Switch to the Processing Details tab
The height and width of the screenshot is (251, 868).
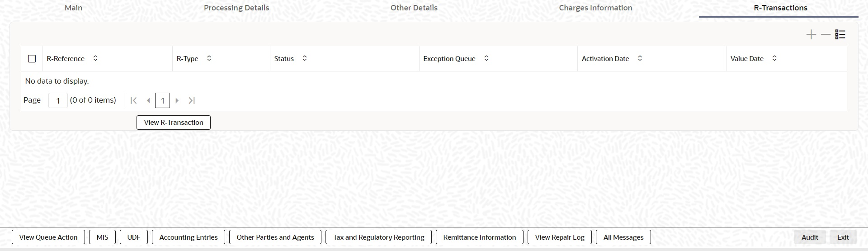[x=236, y=8]
